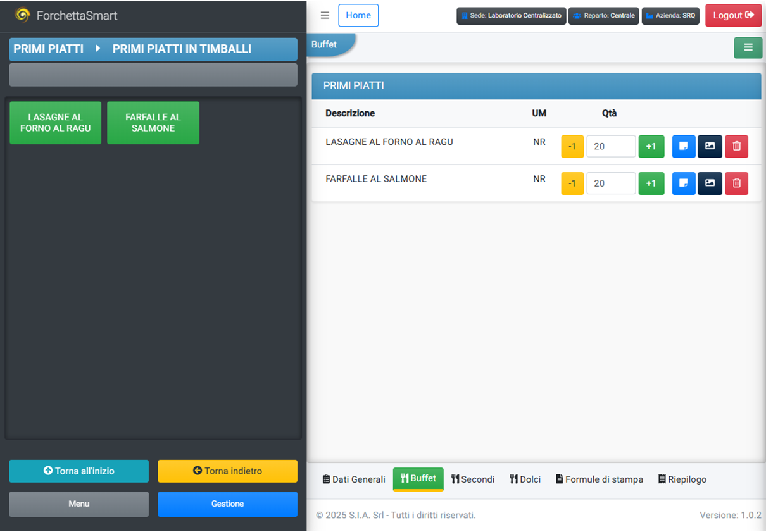The width and height of the screenshot is (766, 532).
Task: Decrease Lasagne quantity with -1 button
Action: click(x=572, y=146)
